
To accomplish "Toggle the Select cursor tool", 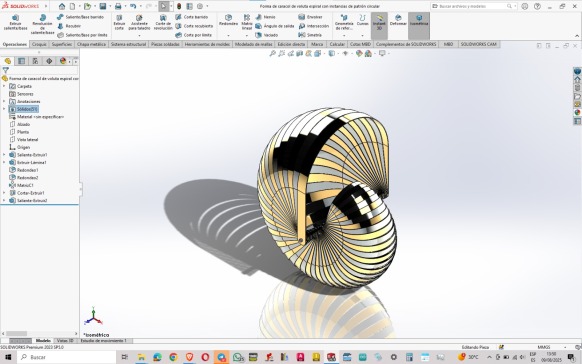I will pos(163,6).
